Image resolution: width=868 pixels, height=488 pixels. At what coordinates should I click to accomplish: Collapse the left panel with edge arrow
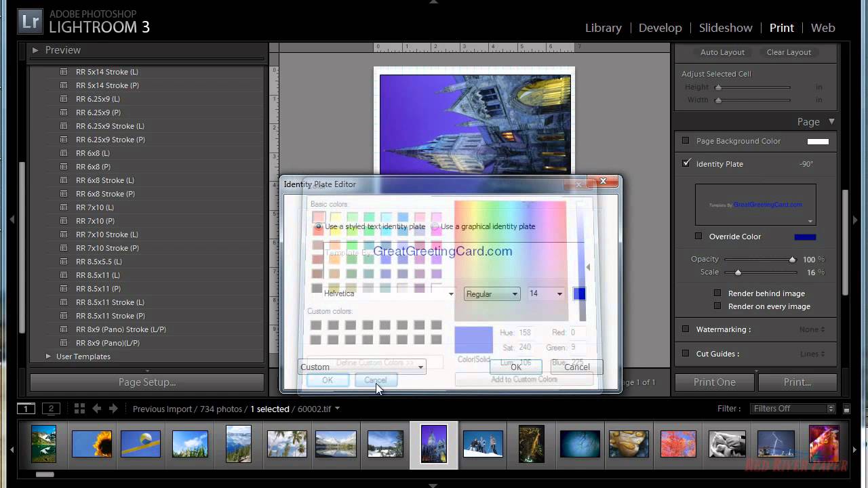coord(12,220)
